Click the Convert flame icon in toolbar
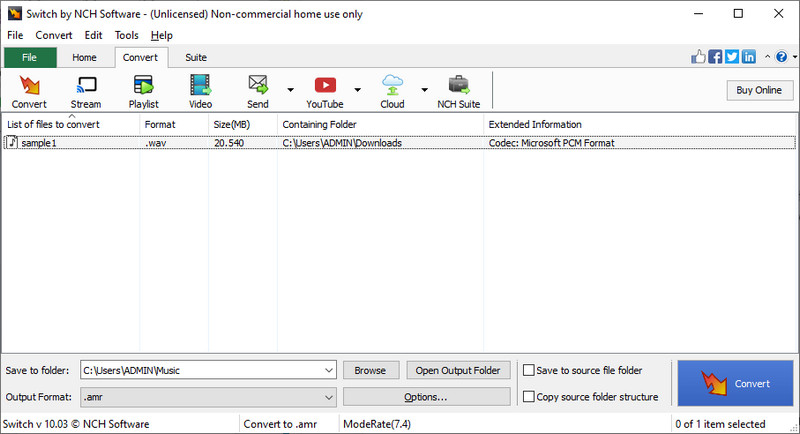This screenshot has width=800, height=434. [x=30, y=86]
